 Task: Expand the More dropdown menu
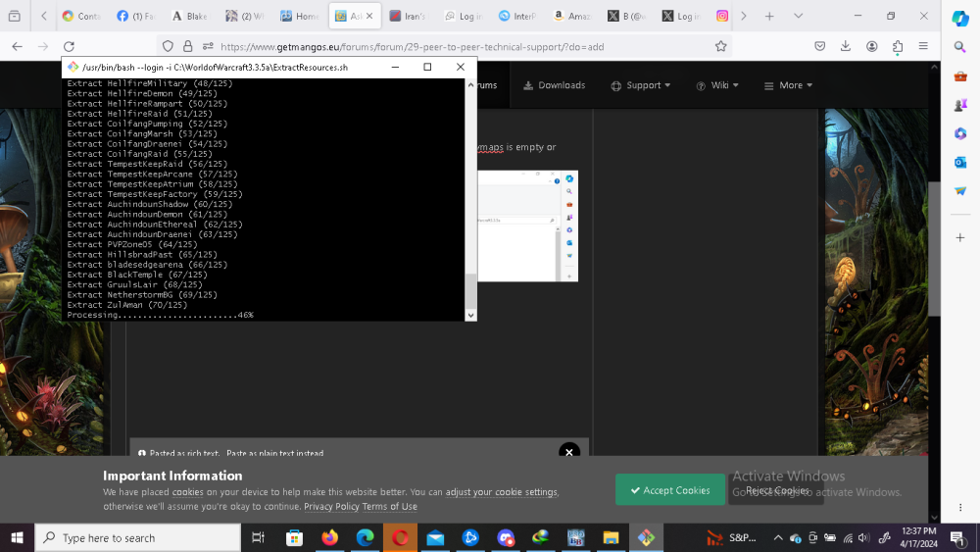tap(789, 85)
